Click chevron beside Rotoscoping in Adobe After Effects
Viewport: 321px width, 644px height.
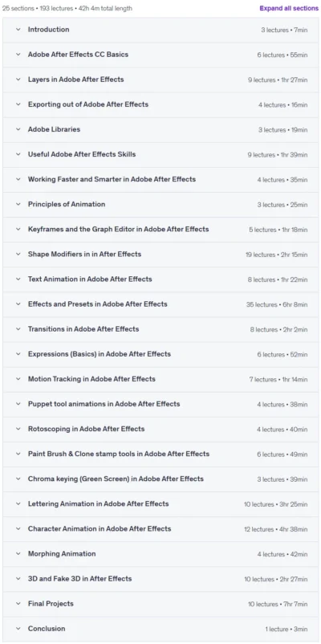pyautogui.click(x=18, y=429)
